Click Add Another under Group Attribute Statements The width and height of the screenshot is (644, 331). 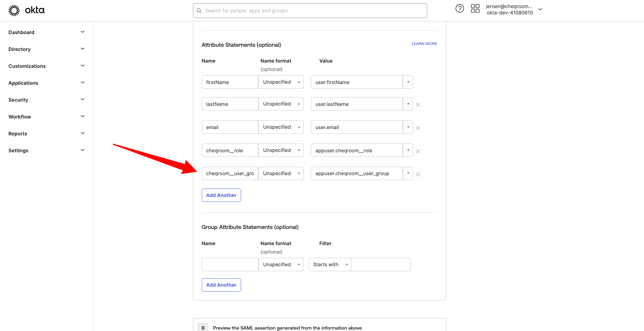click(x=221, y=285)
